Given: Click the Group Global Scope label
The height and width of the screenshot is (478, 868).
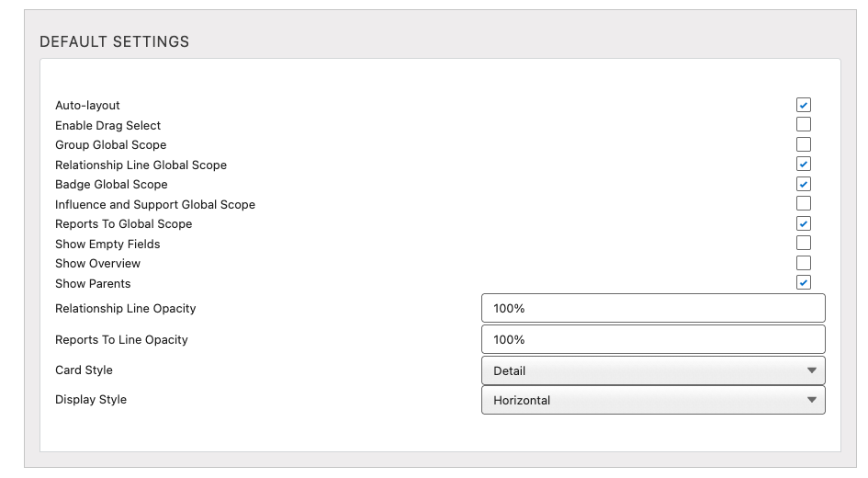Looking at the screenshot, I should pyautogui.click(x=111, y=144).
